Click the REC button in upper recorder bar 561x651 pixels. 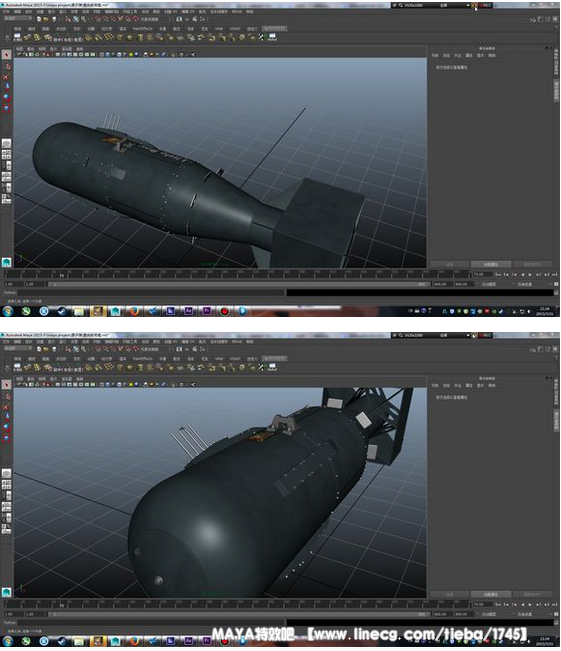point(485,5)
